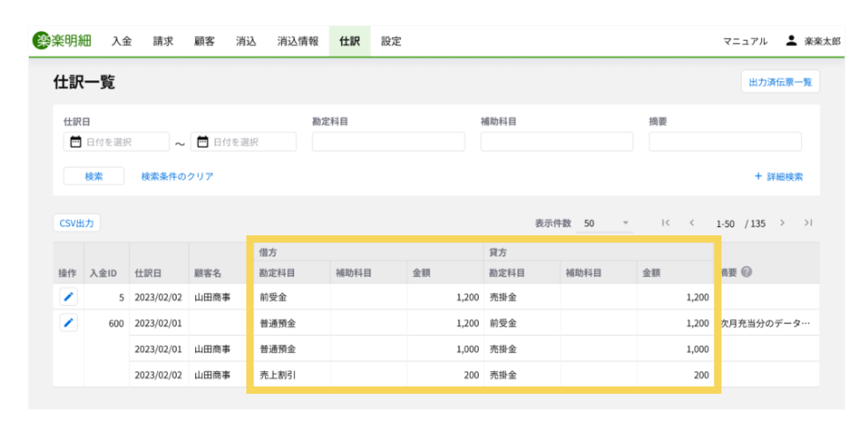Viewport: 868px width, 435px height.
Task: Click edit pencil for 入金ID 600 row
Action: [x=68, y=323]
